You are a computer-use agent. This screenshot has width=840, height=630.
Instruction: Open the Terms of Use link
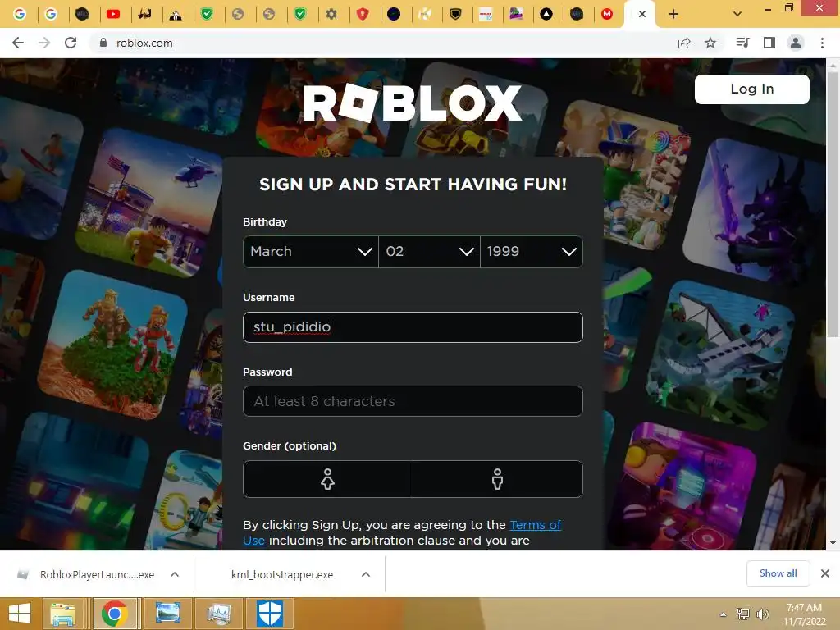point(535,525)
